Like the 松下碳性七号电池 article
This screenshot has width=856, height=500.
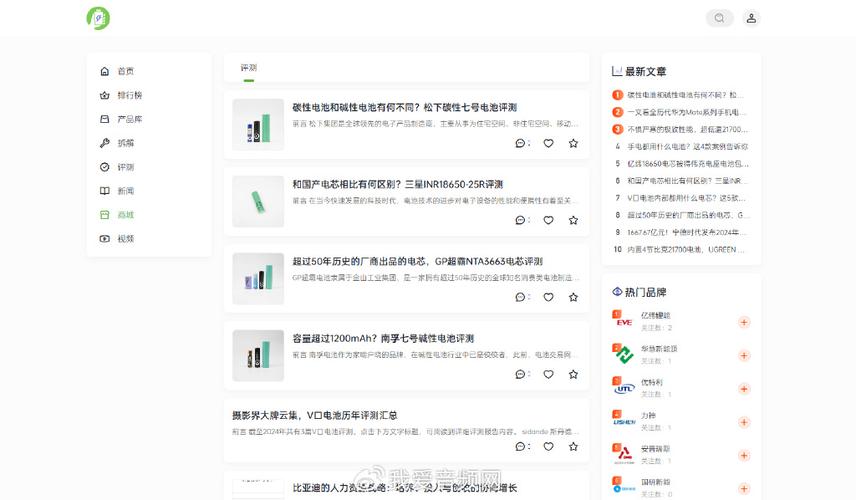(549, 143)
